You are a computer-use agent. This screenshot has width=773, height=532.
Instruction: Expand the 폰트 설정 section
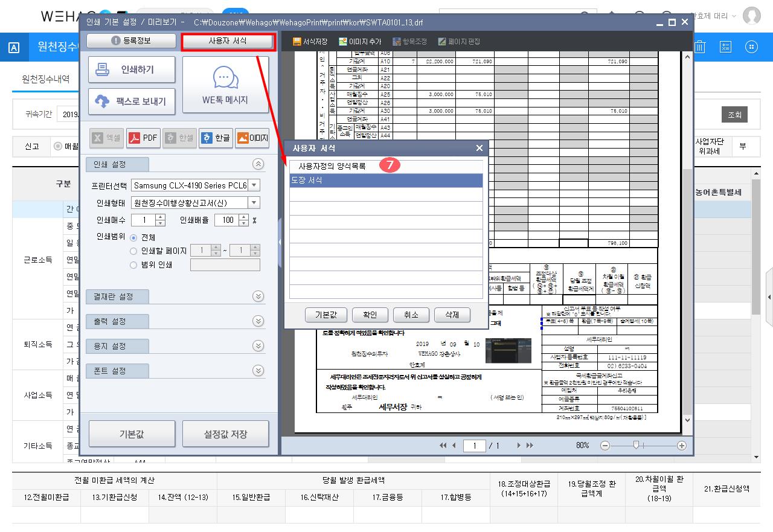[x=258, y=371]
